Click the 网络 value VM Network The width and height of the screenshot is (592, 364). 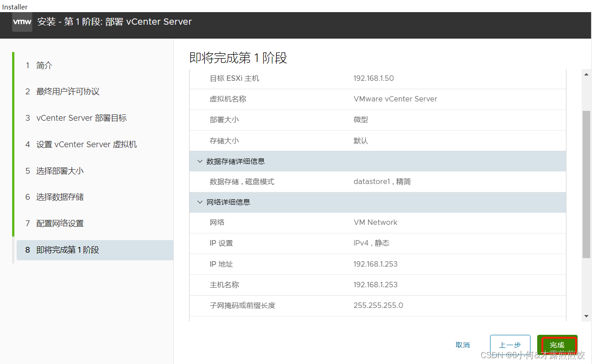pyautogui.click(x=376, y=222)
